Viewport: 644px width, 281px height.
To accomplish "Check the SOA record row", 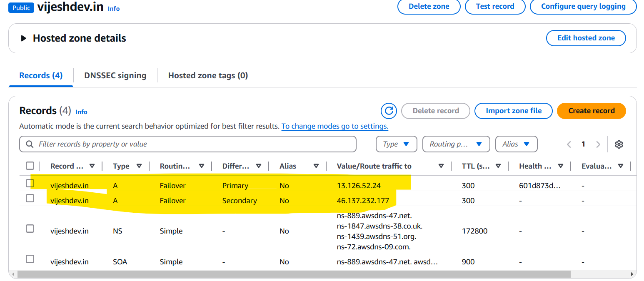I will click(x=30, y=259).
